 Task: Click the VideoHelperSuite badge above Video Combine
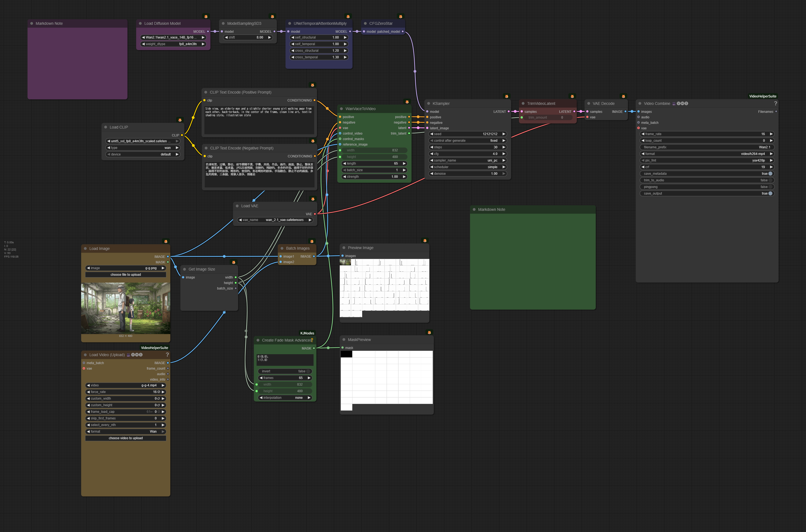coord(762,96)
